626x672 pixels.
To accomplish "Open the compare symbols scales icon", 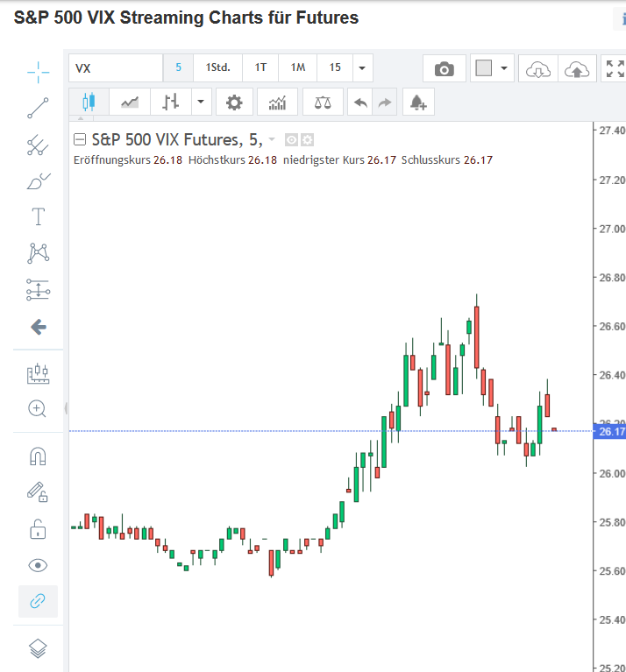I will click(x=323, y=103).
